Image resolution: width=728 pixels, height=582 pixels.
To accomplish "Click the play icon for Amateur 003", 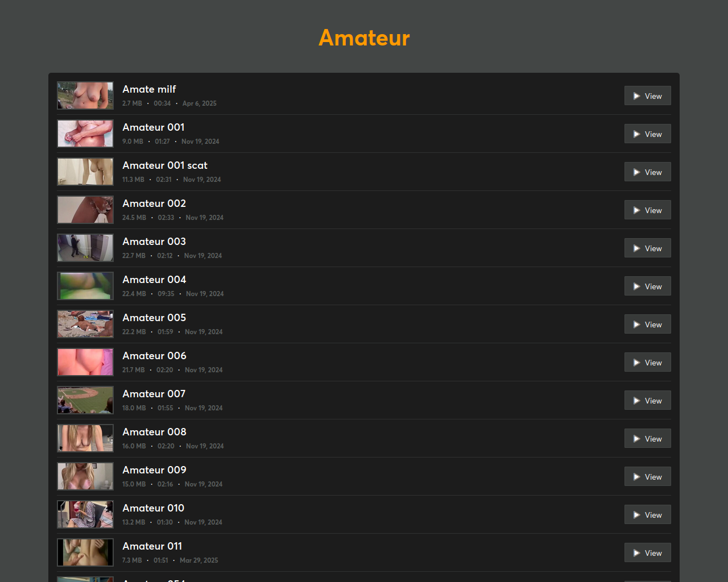I will coord(637,248).
